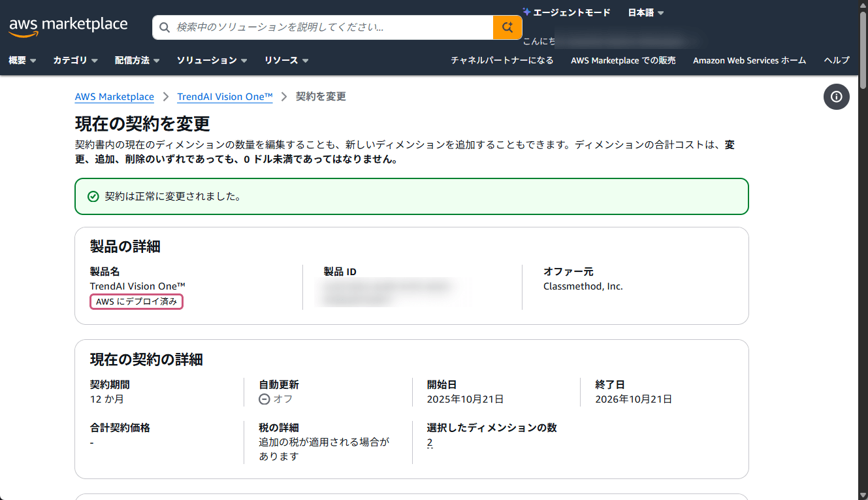Expand the ソリューション menu

212,60
